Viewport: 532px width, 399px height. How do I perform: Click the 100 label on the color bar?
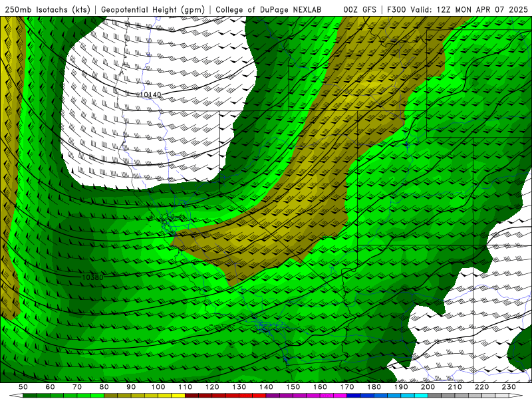point(158,387)
